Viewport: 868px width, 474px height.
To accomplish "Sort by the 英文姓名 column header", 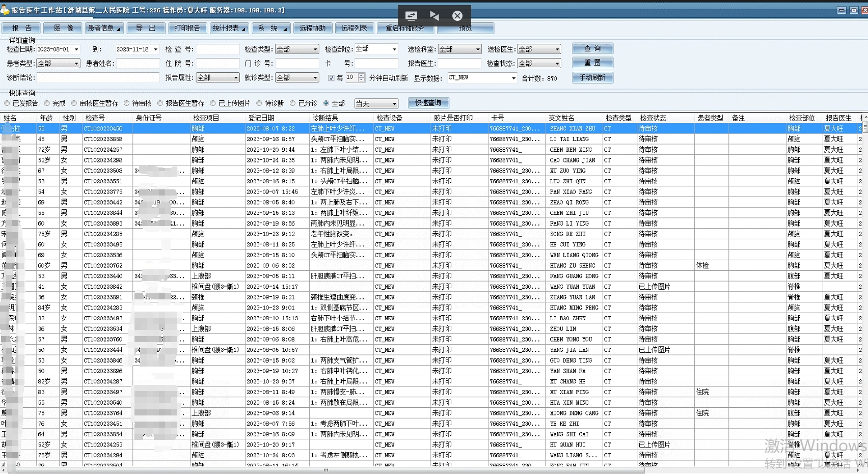I will pyautogui.click(x=575, y=118).
